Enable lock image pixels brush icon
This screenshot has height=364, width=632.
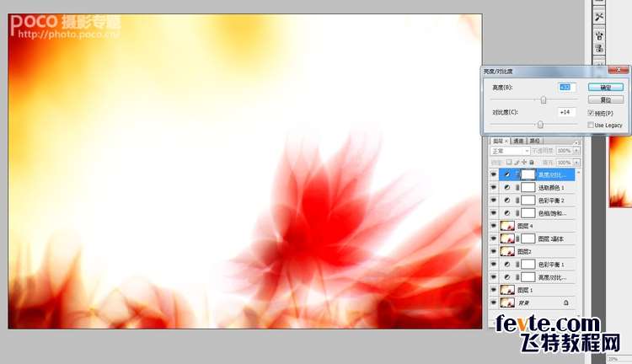[517, 162]
